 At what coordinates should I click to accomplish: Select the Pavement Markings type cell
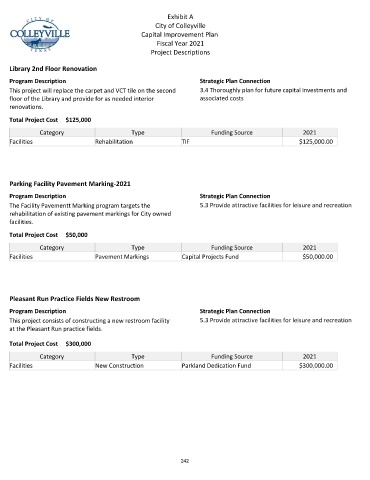[138, 257]
